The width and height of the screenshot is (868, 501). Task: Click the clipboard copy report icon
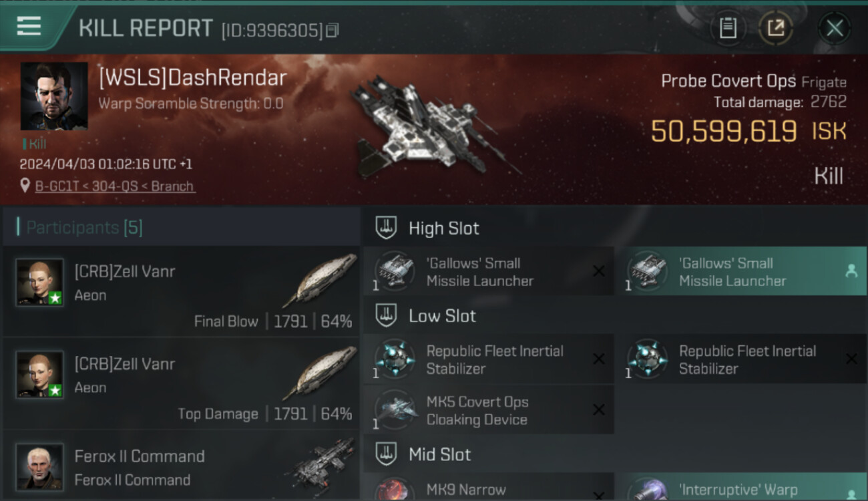coord(728,28)
